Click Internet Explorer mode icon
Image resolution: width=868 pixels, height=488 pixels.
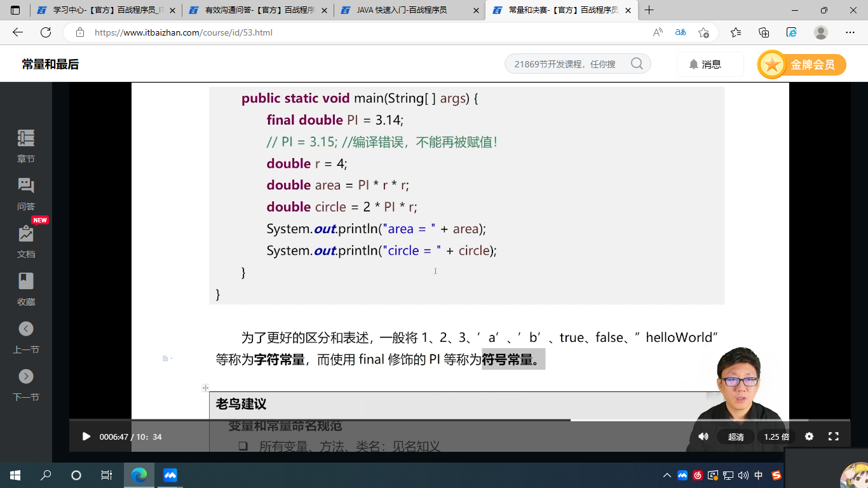[x=792, y=32]
